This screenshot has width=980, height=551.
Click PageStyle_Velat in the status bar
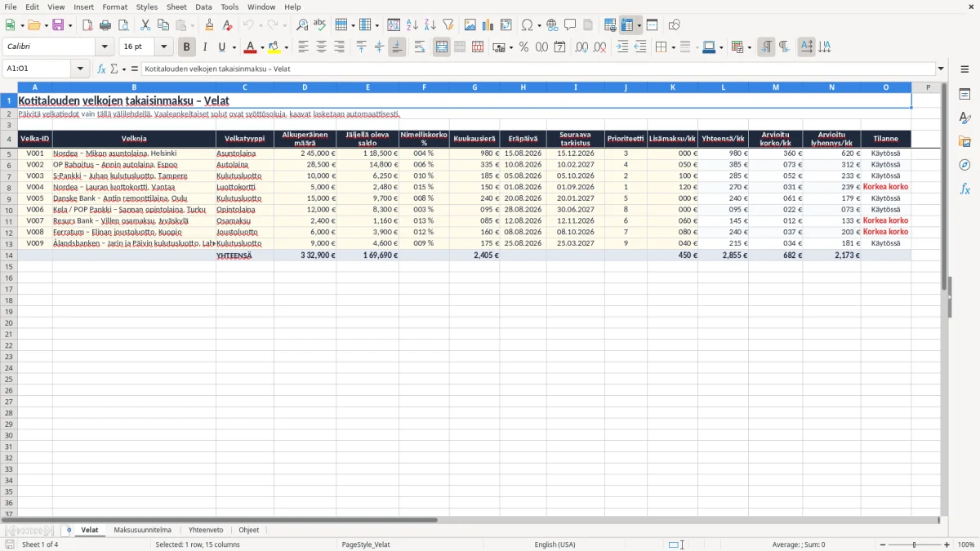point(366,544)
